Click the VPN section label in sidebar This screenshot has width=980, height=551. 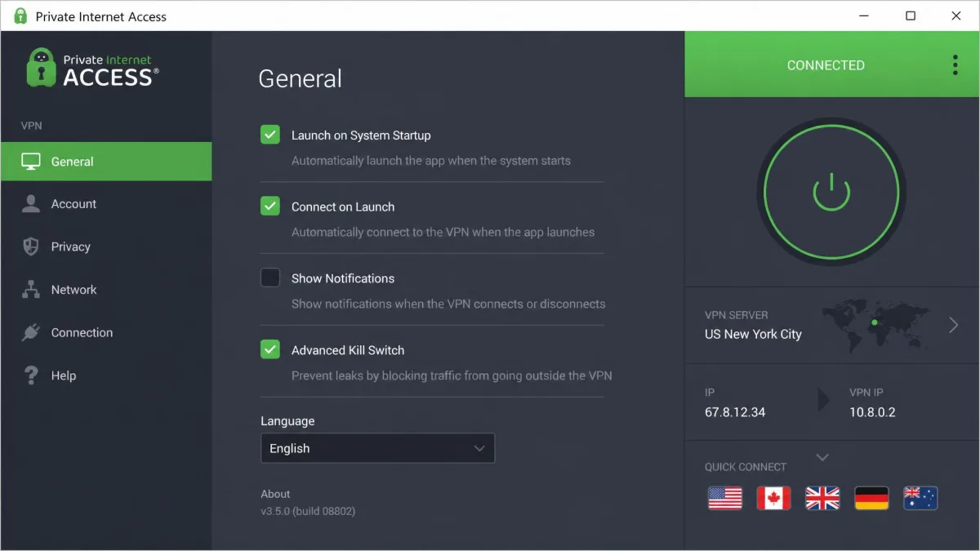pos(31,126)
